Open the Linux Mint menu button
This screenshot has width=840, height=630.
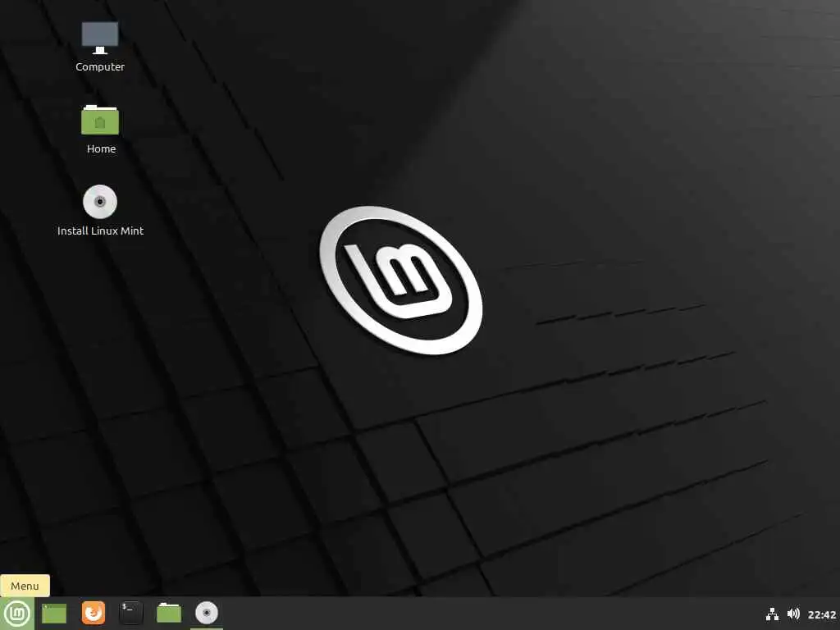(x=17, y=614)
